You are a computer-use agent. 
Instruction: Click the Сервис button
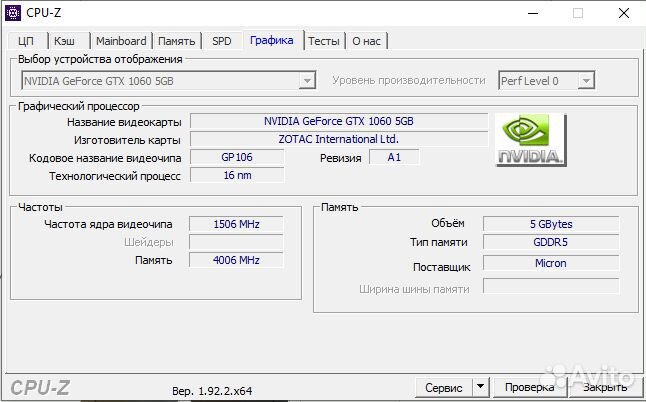(x=444, y=388)
